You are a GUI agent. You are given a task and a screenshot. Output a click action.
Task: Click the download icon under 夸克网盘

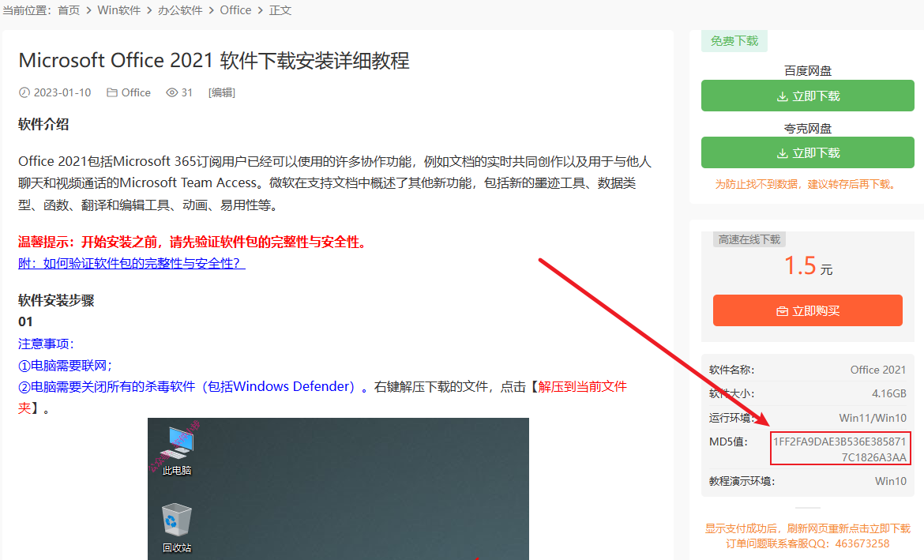click(782, 153)
